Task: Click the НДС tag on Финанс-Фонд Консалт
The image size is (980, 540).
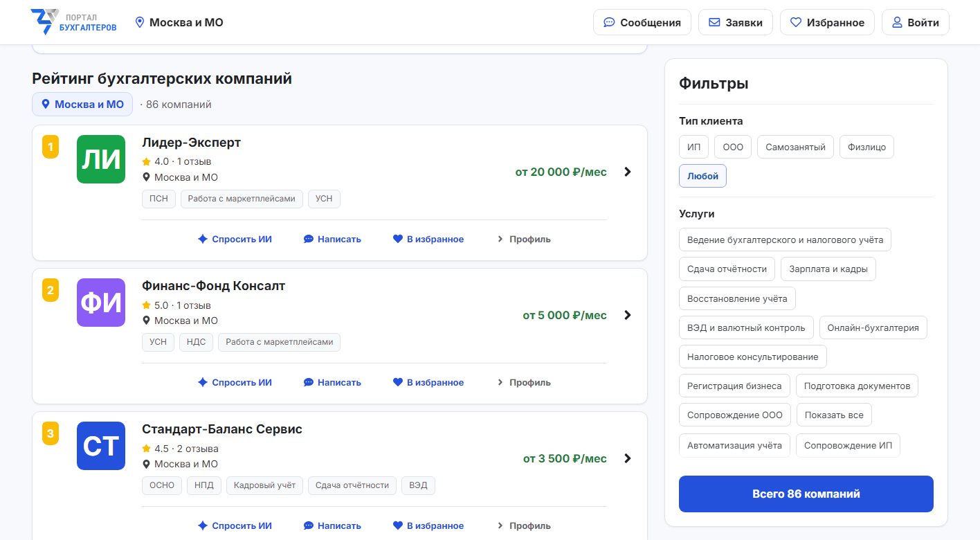Action: (197, 342)
